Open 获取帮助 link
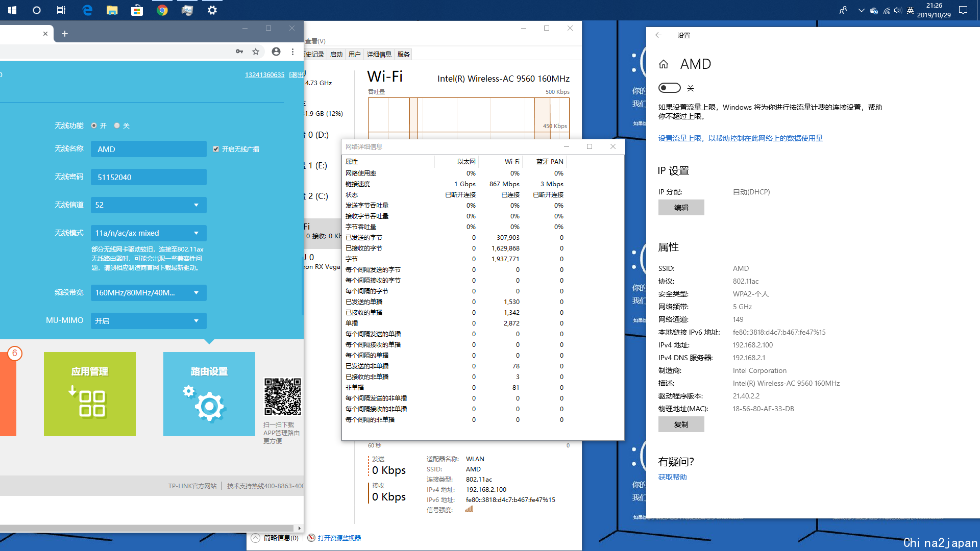This screenshot has width=980, height=551. (673, 477)
